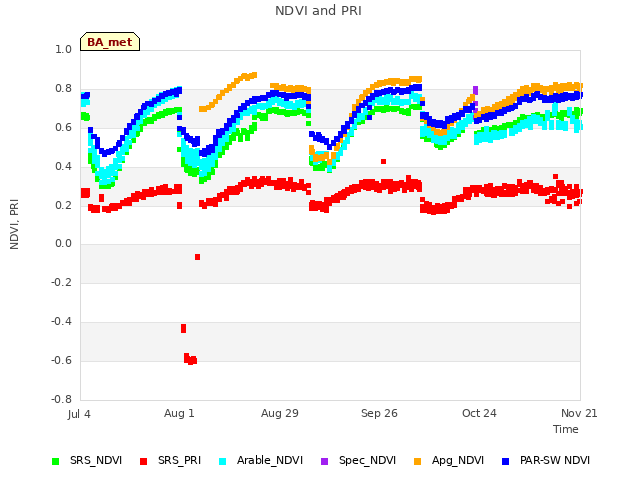Click the y-axis label NDVI, PRI
Image resolution: width=640 pixels, height=480 pixels.
point(14,224)
